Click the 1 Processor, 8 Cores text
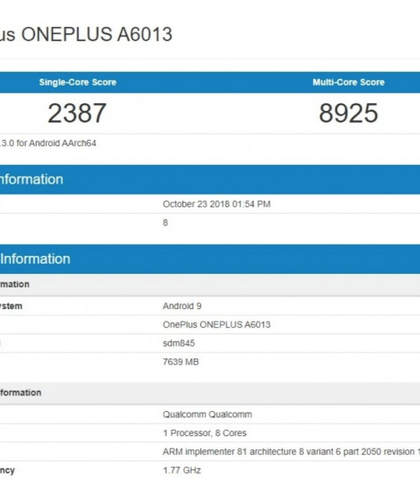This screenshot has width=420, height=504. 204,433
